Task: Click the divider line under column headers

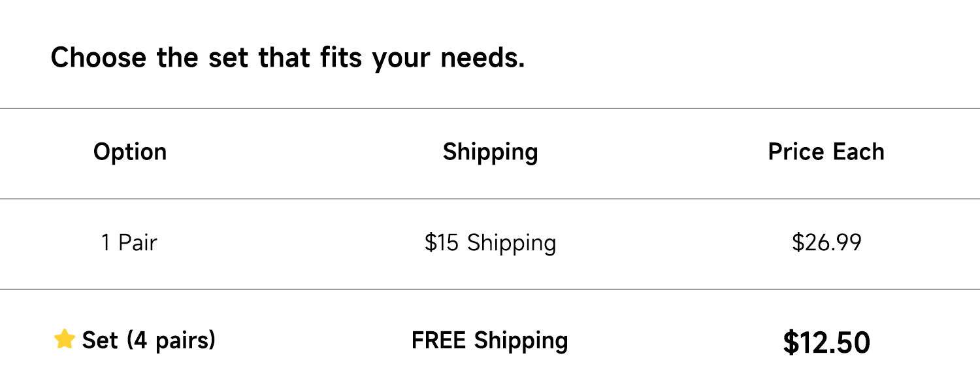Action: 490,199
